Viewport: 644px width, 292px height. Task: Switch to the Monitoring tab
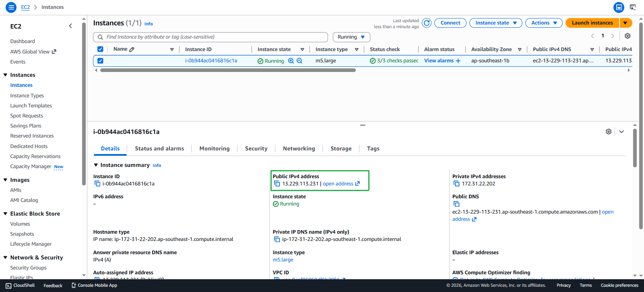[215, 148]
